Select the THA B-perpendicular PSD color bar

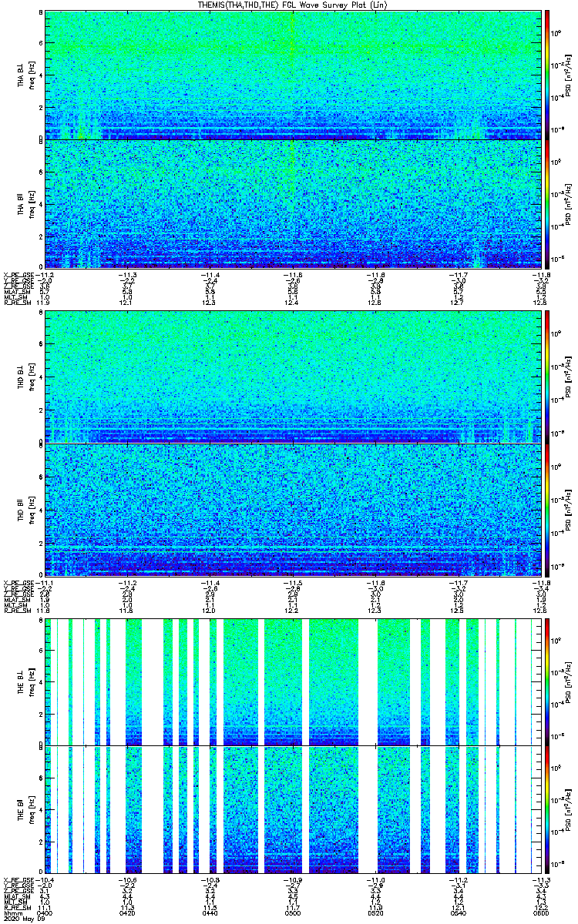pos(547,74)
